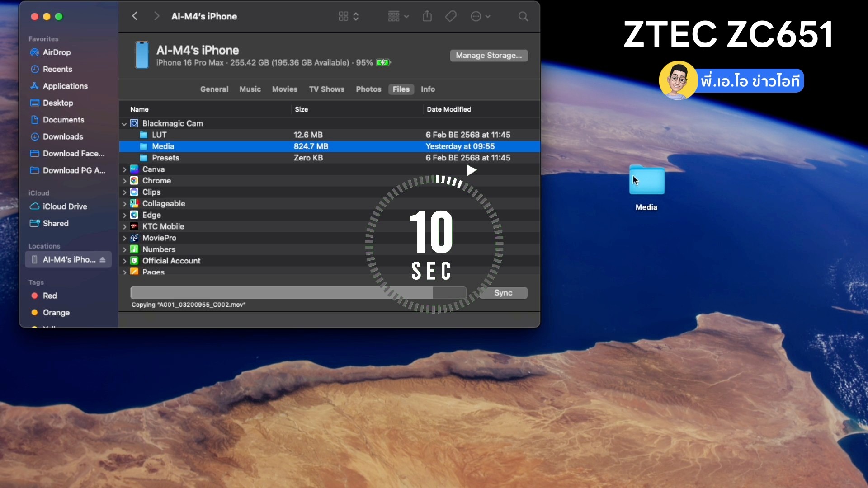Click the Share toolbar icon
The height and width of the screenshot is (488, 868).
coord(427,16)
